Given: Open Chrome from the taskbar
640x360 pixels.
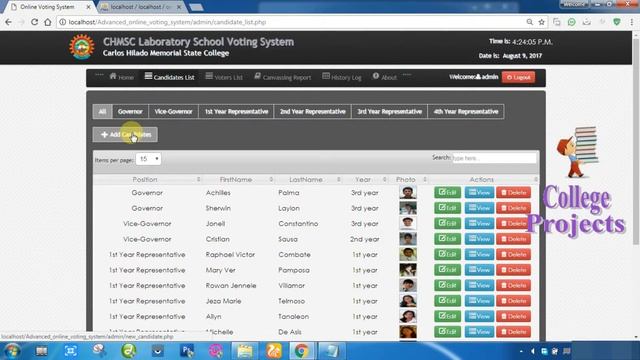Looking at the screenshot, I should coord(302,351).
